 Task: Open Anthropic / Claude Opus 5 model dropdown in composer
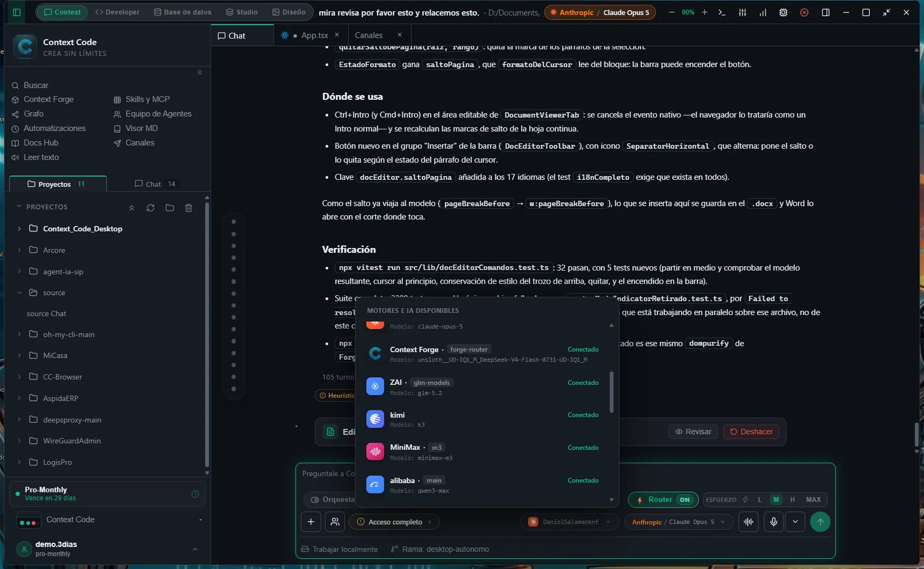[x=678, y=522]
